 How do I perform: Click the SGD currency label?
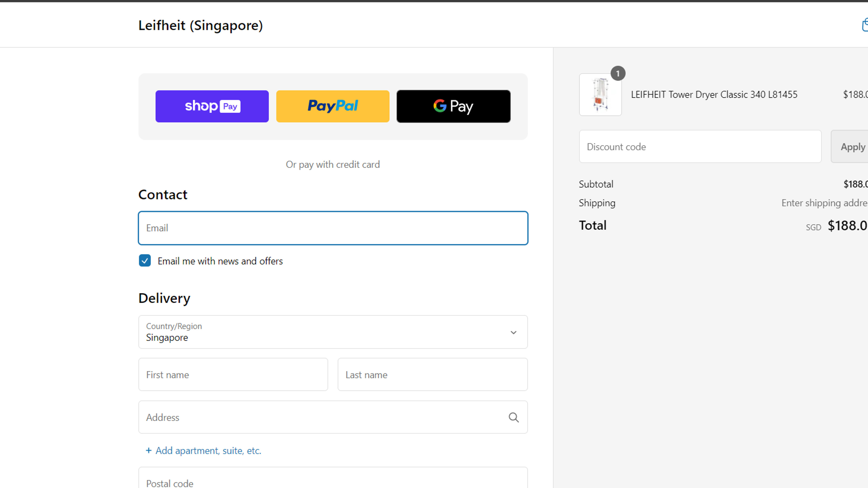[814, 227]
